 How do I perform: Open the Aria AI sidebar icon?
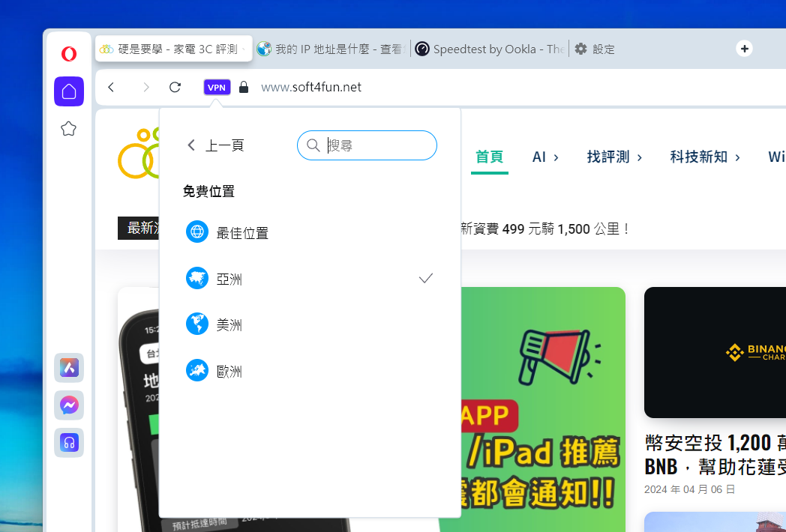[x=69, y=368]
